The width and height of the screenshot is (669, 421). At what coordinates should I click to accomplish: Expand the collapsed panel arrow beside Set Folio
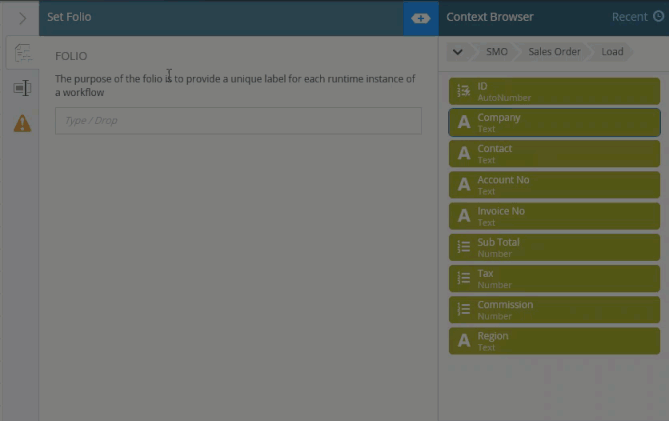click(22, 18)
